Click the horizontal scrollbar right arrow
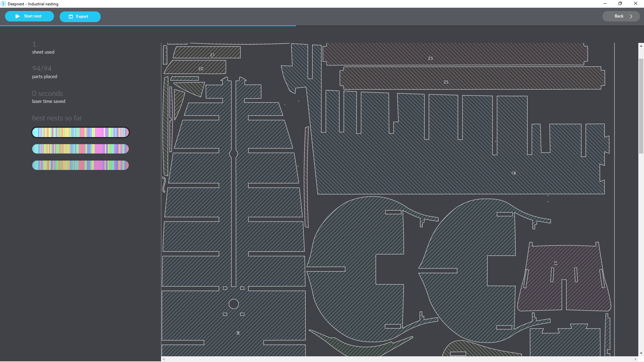The image size is (644, 362). tap(635, 359)
